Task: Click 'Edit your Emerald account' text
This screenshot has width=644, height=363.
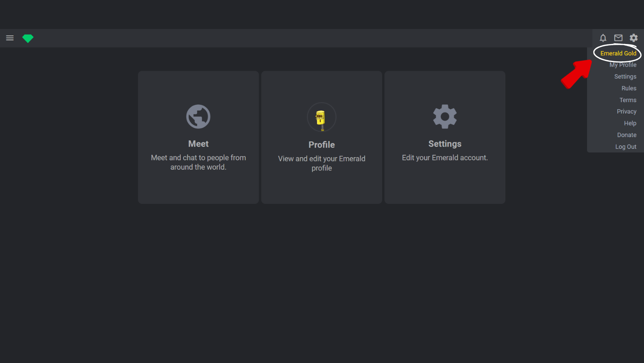Action: click(445, 158)
